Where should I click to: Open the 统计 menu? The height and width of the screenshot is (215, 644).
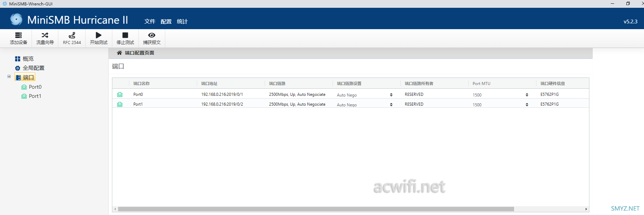tap(182, 21)
